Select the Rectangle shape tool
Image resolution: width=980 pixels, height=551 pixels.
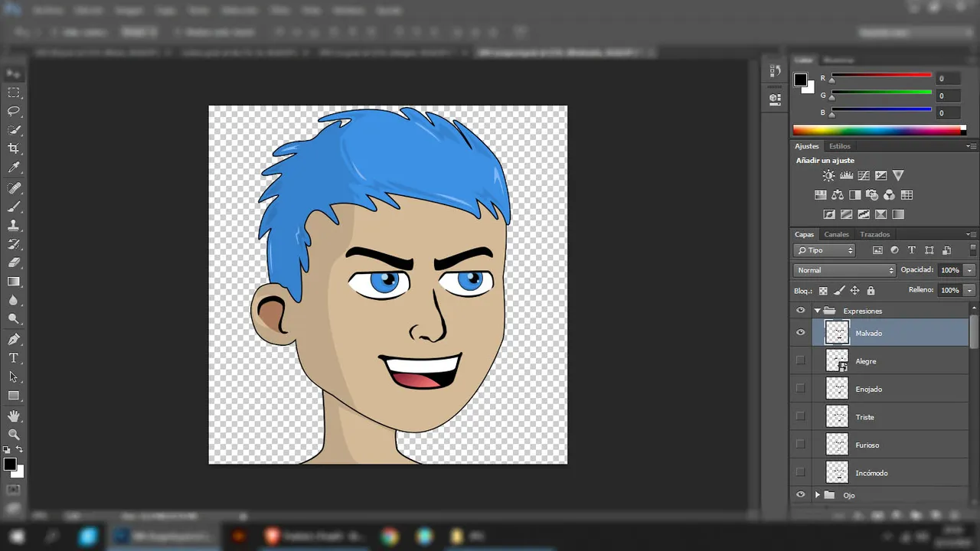tap(14, 396)
